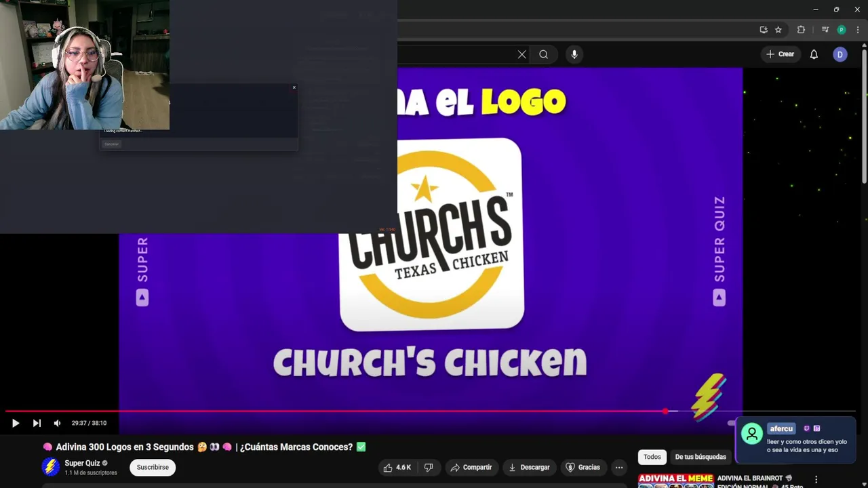Open Chrome three-dot menu

point(858,30)
